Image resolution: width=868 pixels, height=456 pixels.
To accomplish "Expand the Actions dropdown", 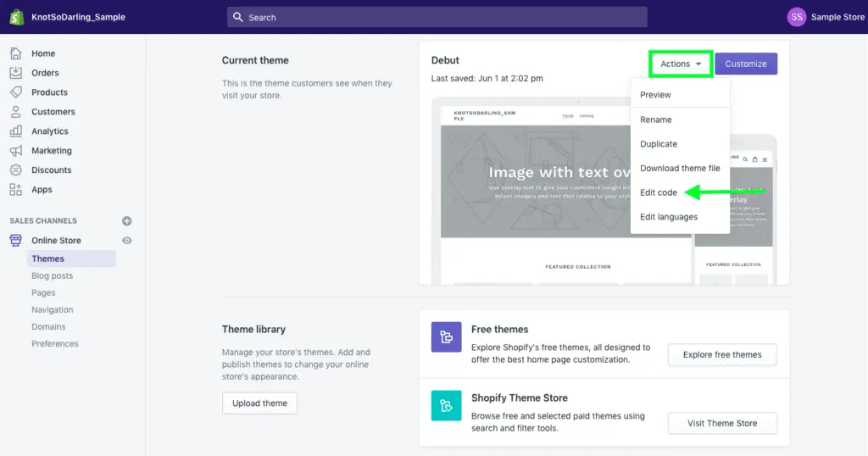I will (681, 64).
